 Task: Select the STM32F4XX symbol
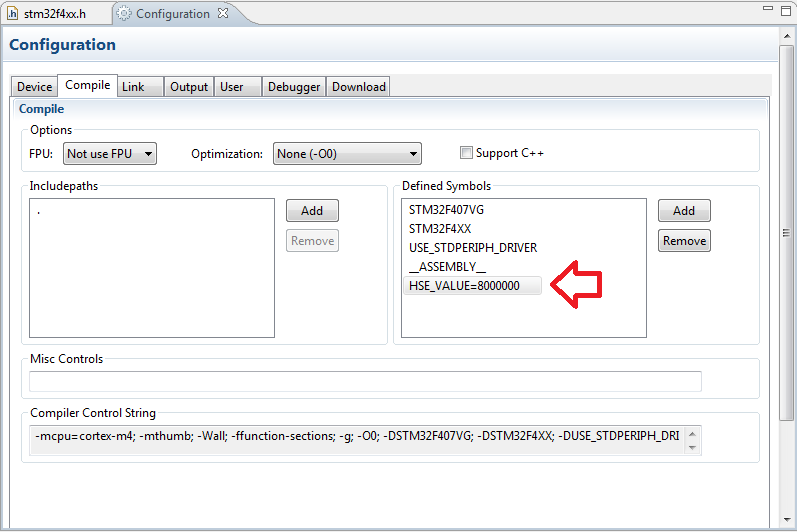[x=440, y=229]
